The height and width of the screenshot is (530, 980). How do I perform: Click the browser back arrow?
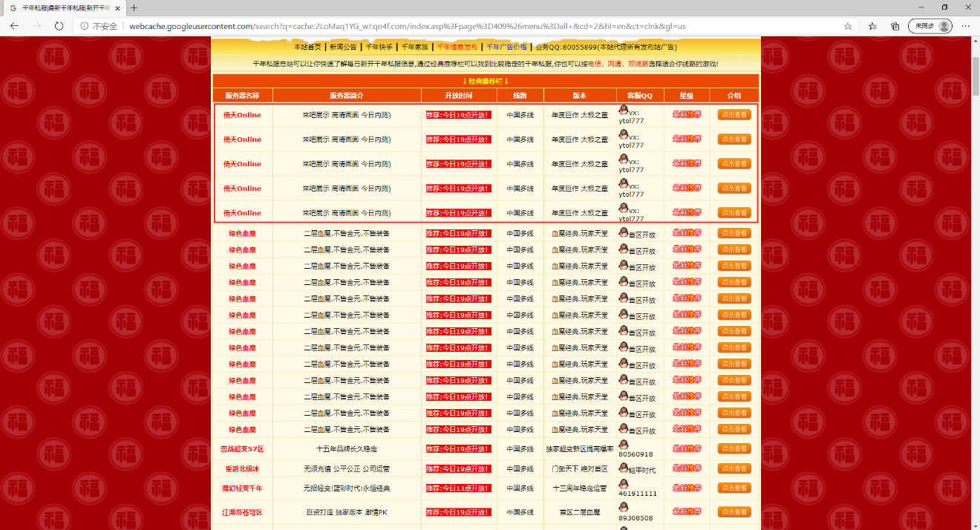tap(14, 26)
